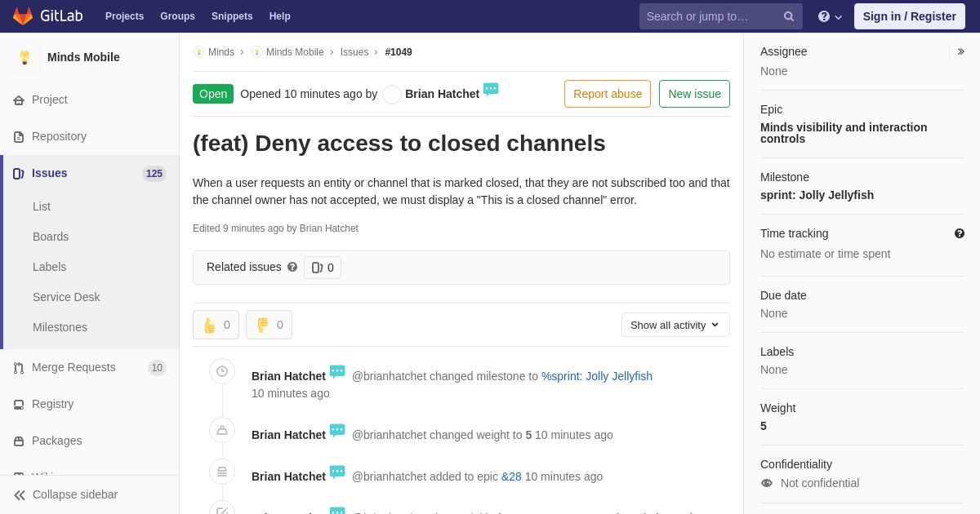Click Brian Hatchet's avatar in the issue header

click(x=392, y=95)
